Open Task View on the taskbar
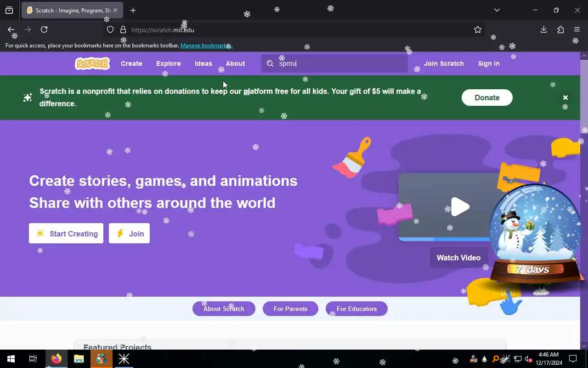 coord(33,359)
